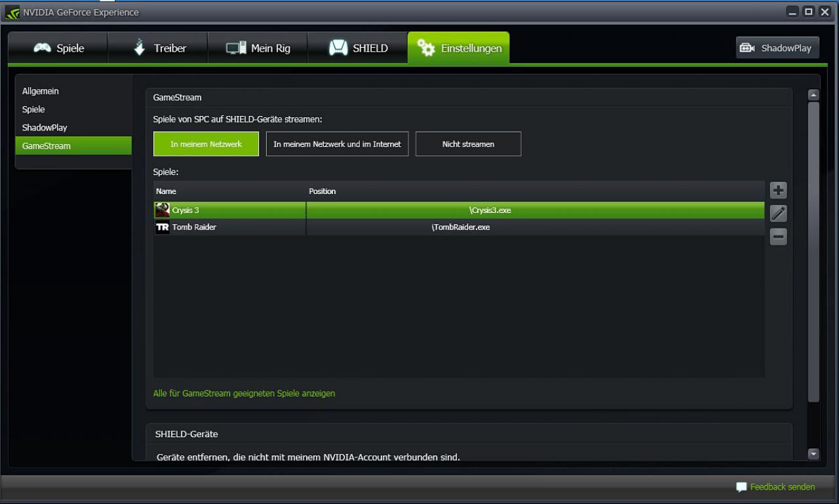Click the feedback speech bubble icon

741,488
